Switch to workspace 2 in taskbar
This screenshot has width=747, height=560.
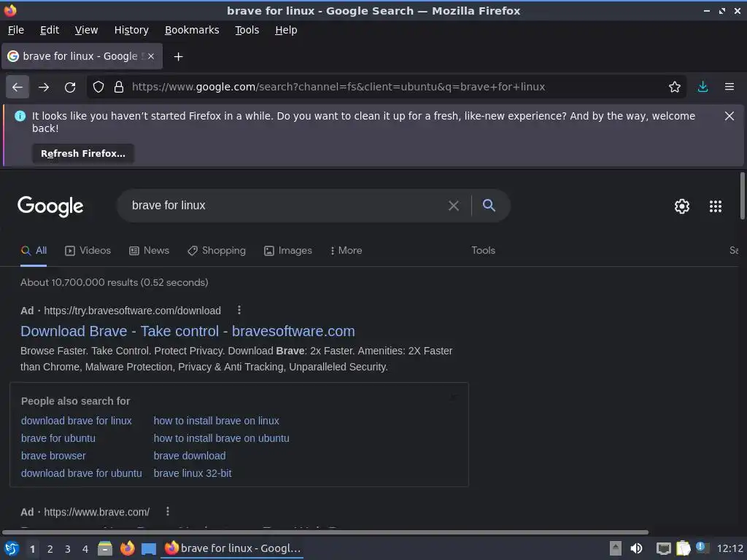pos(50,549)
